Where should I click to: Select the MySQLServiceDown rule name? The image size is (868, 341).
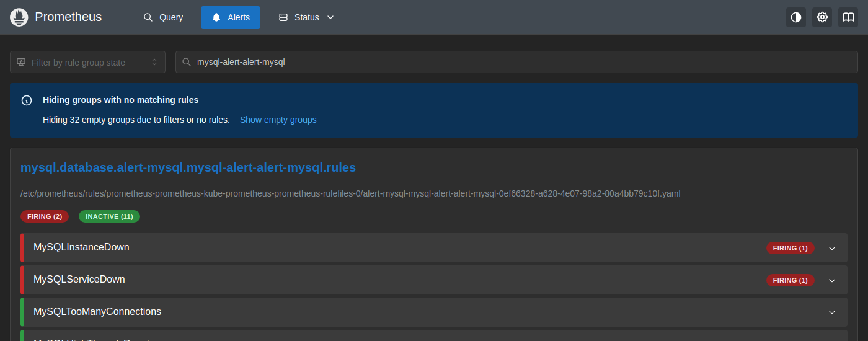[79, 280]
